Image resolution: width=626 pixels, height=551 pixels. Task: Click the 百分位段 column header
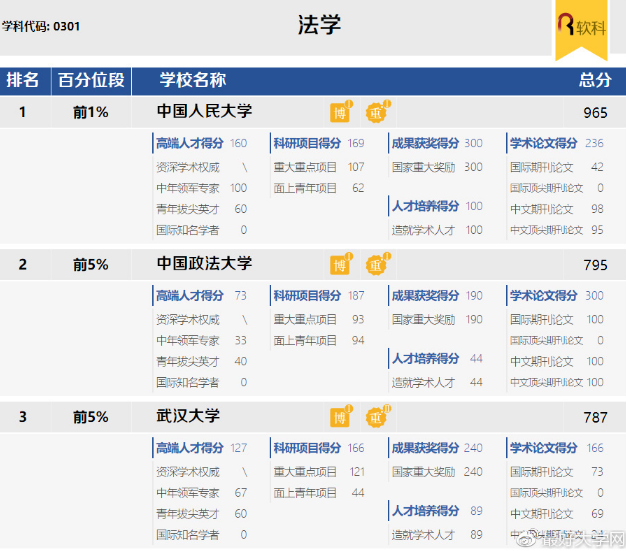91,80
